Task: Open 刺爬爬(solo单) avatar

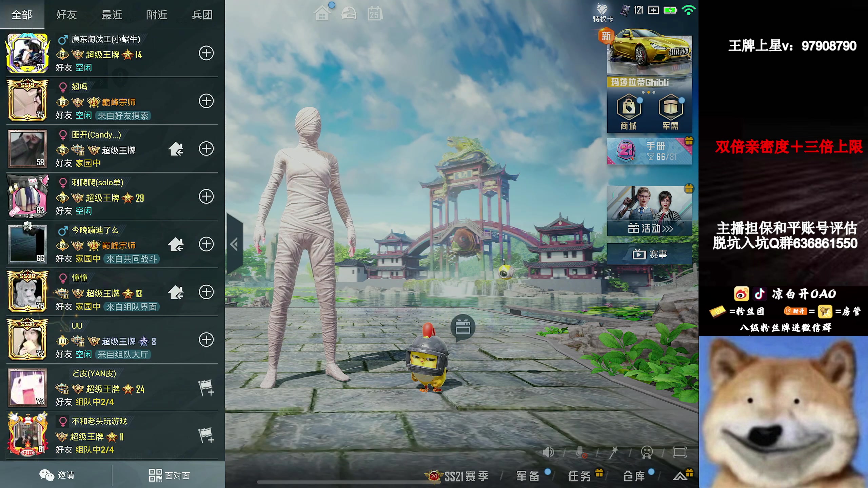Action: point(27,197)
